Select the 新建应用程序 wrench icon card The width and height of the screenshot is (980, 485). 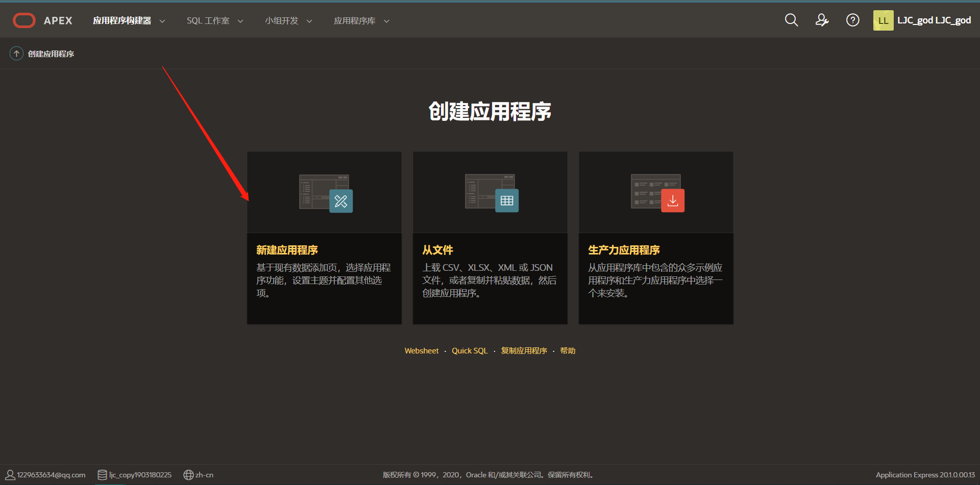coord(341,201)
